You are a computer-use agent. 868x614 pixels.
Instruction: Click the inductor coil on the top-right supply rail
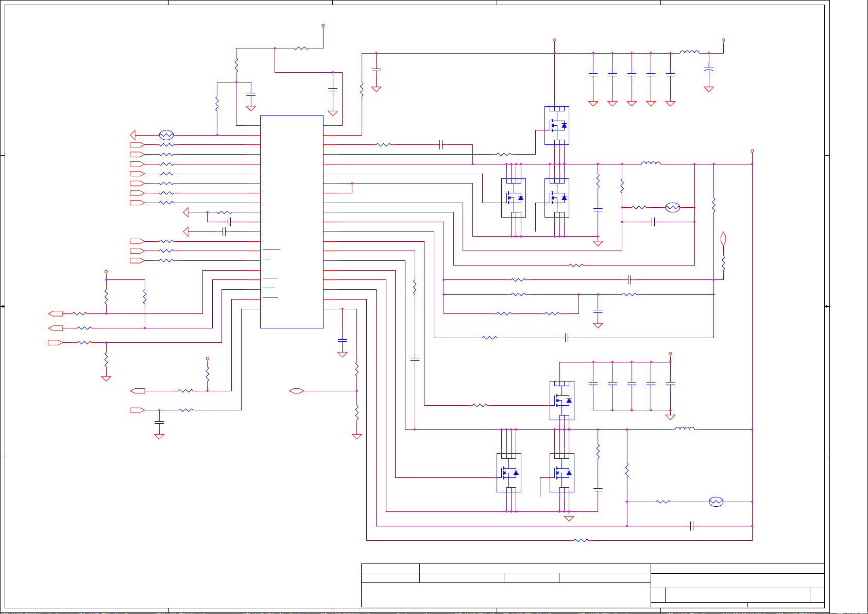point(689,52)
